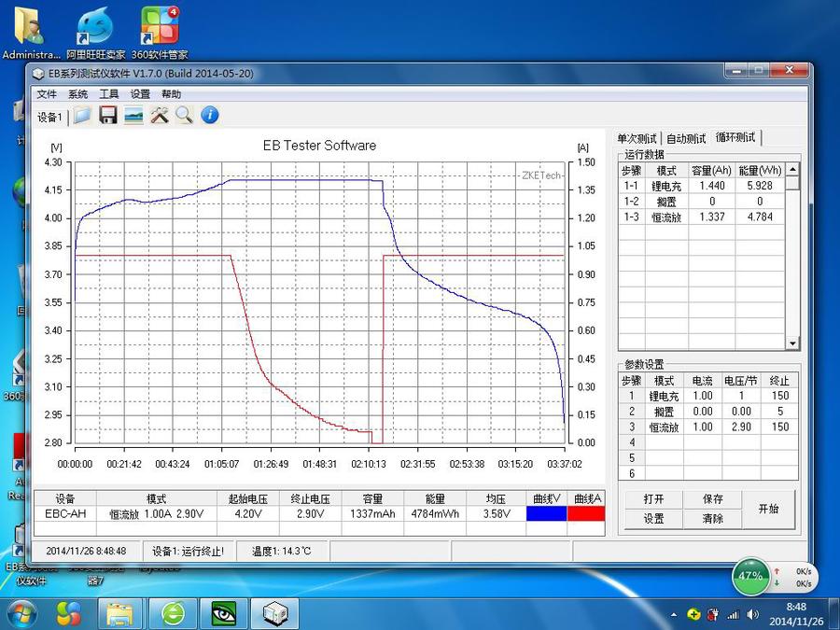This screenshot has width=840, height=630.
Task: Open the 帮助 menu
Action: (171, 94)
